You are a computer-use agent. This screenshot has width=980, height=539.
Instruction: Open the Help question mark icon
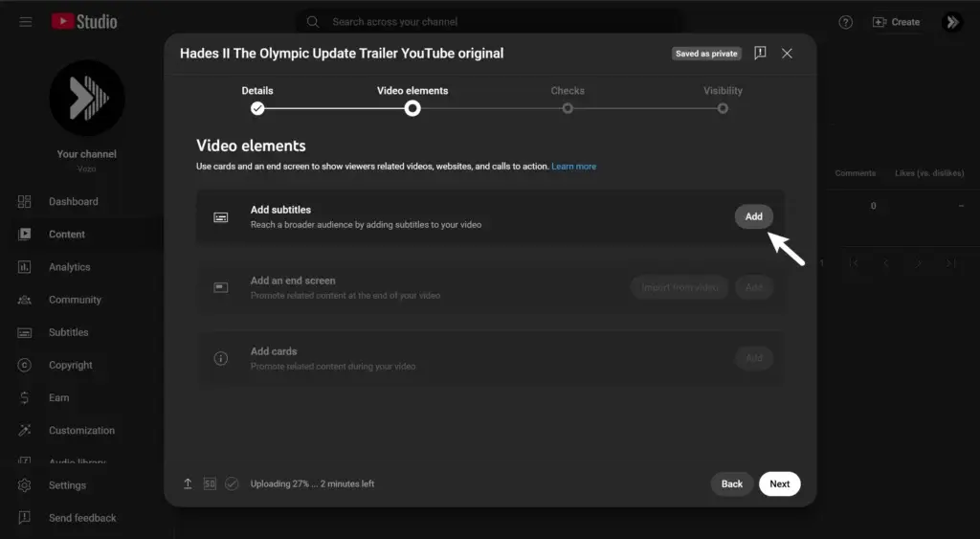pos(845,22)
